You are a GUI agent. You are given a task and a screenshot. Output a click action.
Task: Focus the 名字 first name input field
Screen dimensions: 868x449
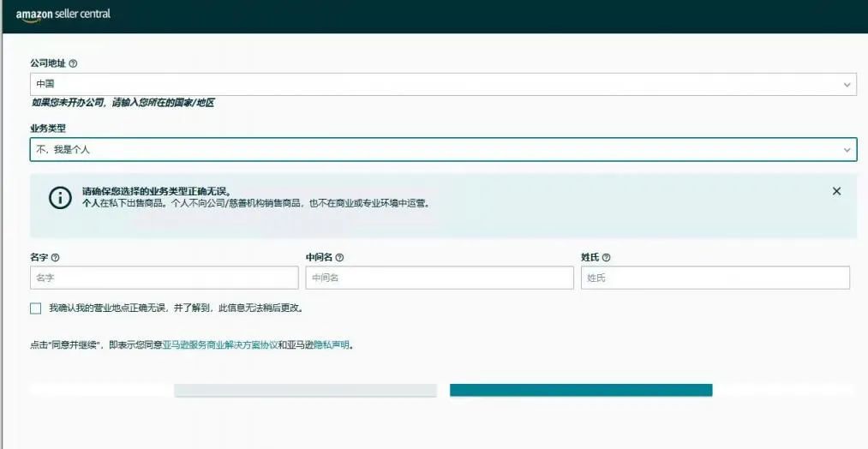[165, 278]
